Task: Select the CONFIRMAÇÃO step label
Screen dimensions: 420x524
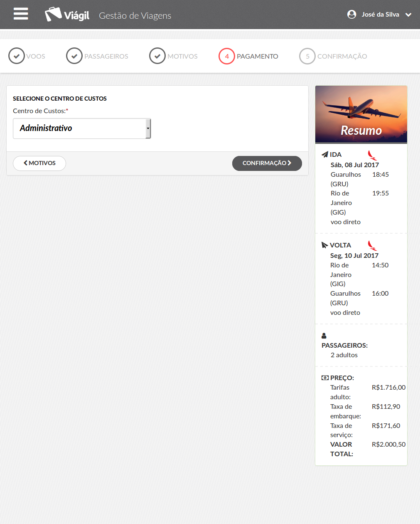Action: 342,56
